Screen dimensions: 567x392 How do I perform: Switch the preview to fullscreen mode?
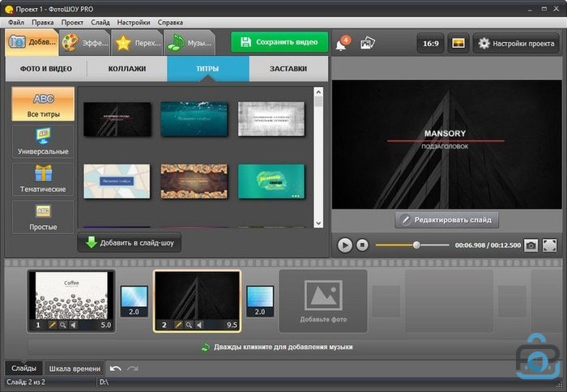click(x=550, y=245)
